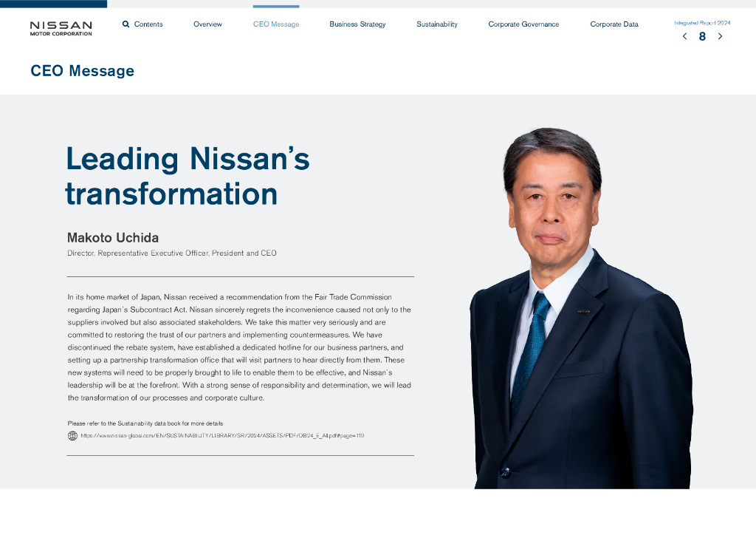
Task: Click the Integrated Report 2024 label
Action: pyautogui.click(x=701, y=22)
